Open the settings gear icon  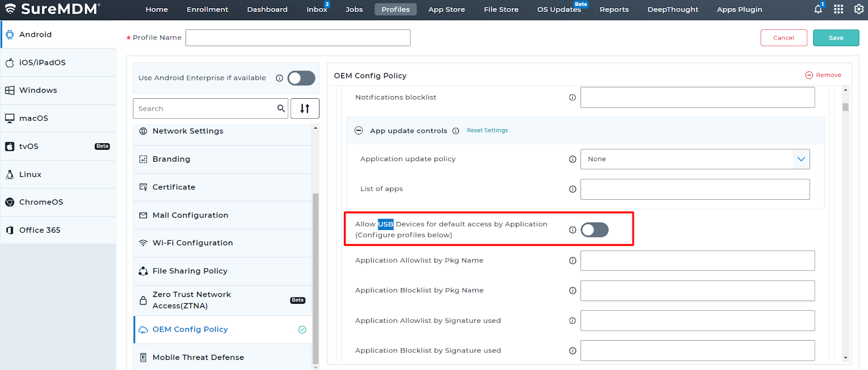(x=859, y=9)
